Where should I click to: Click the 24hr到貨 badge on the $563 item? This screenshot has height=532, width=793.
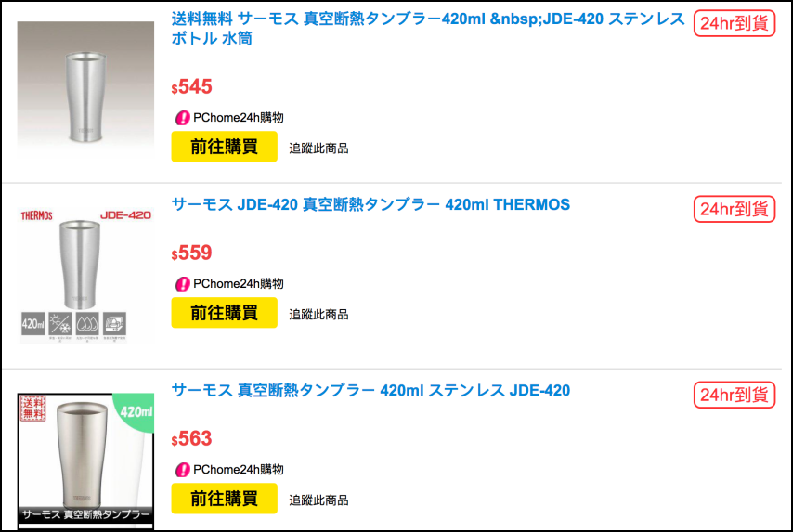[734, 395]
